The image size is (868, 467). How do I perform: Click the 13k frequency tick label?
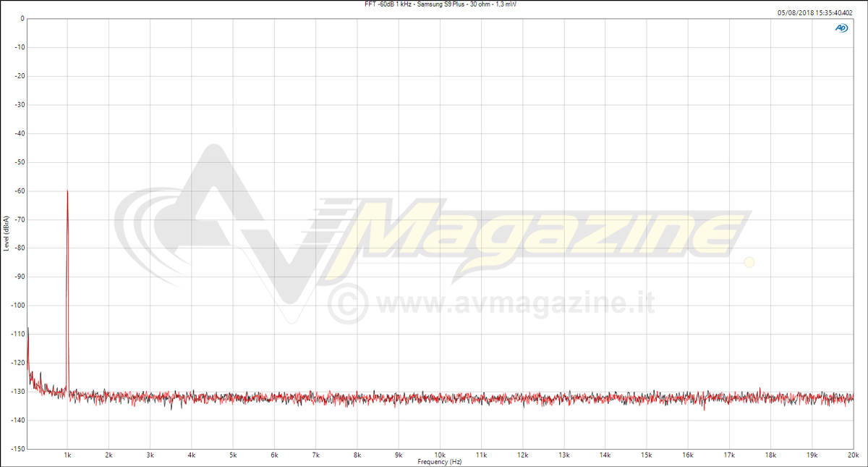click(x=564, y=455)
